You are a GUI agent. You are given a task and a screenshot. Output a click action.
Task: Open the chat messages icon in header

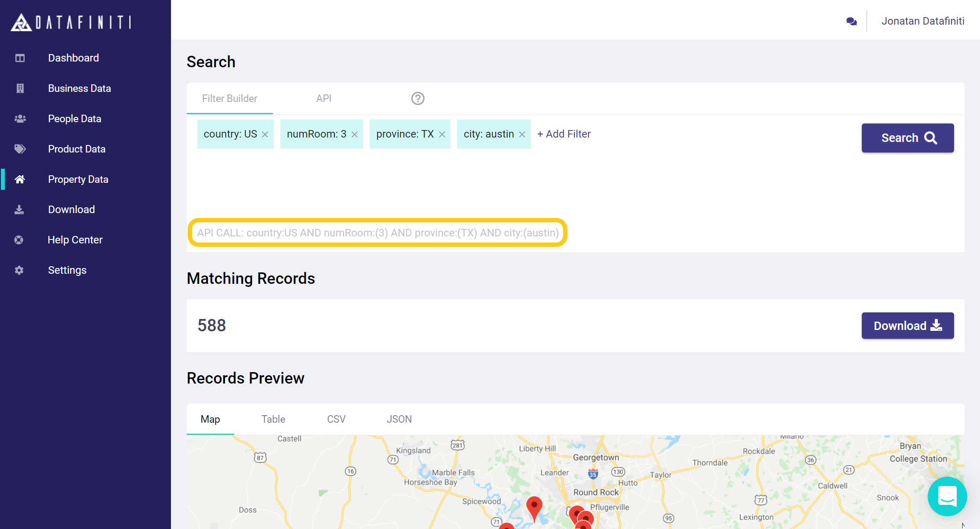point(851,21)
